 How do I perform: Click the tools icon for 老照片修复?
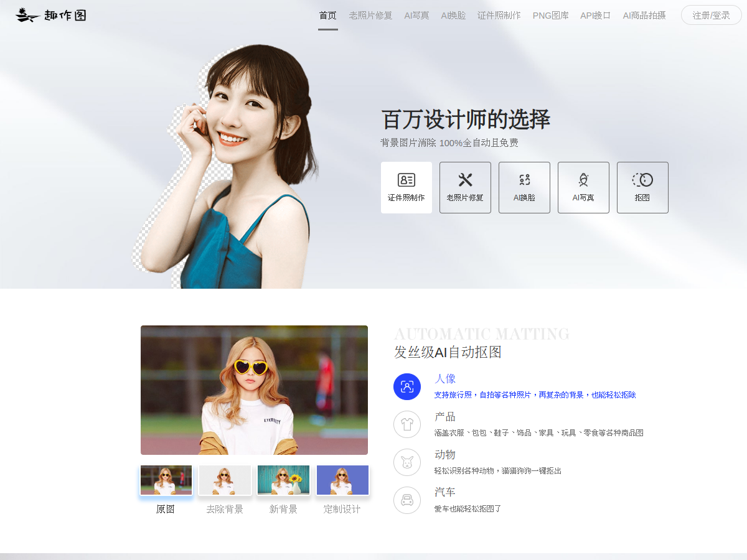pos(465,180)
